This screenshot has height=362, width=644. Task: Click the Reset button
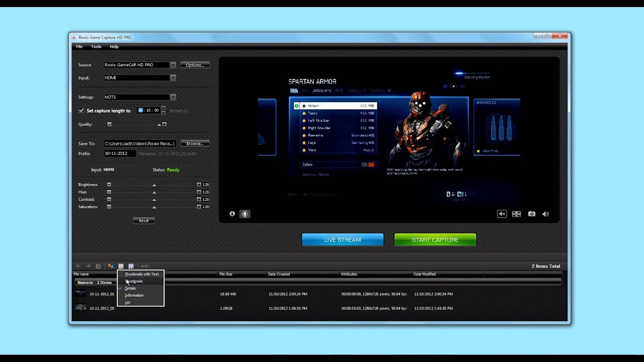[144, 221]
